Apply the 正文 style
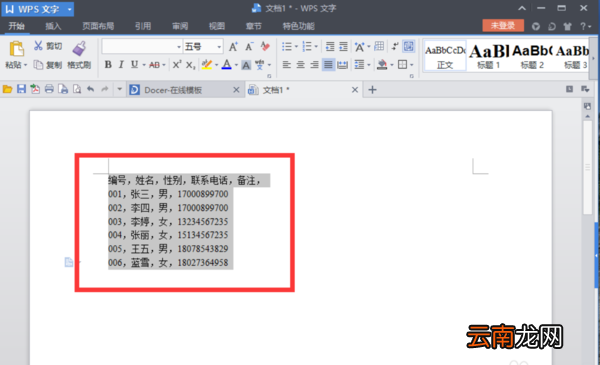 pyautogui.click(x=445, y=56)
